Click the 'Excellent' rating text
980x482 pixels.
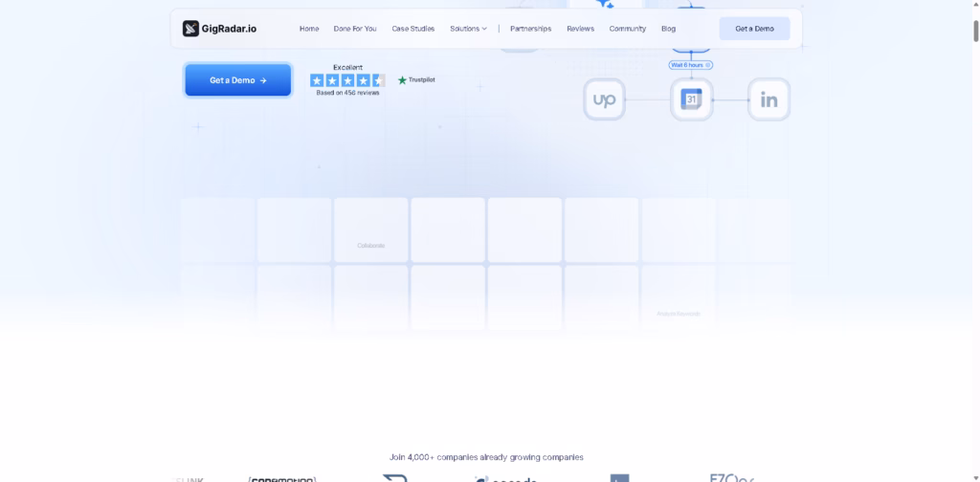[347, 68]
